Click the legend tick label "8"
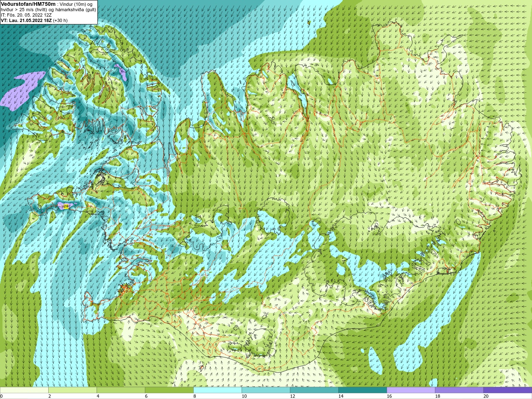 [195, 396]
